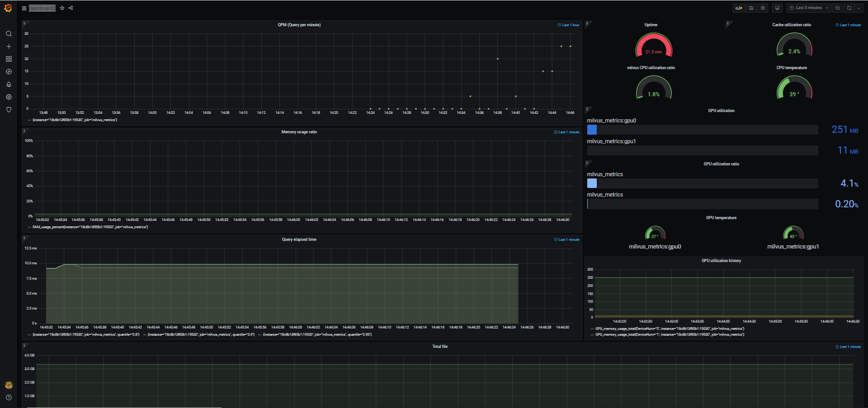Save the dashboard with the disk icon
This screenshot has height=408, width=868.
click(751, 8)
